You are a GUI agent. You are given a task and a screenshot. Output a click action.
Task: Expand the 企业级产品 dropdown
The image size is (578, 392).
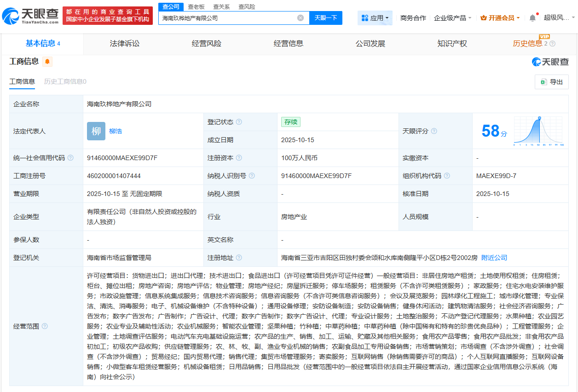450,17
